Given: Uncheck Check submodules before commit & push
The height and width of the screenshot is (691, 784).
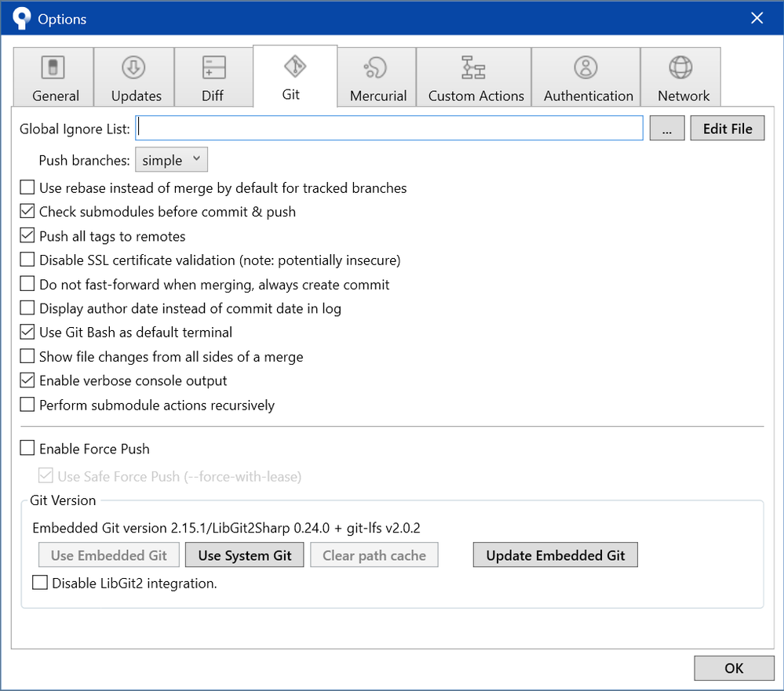Looking at the screenshot, I should coord(27,211).
